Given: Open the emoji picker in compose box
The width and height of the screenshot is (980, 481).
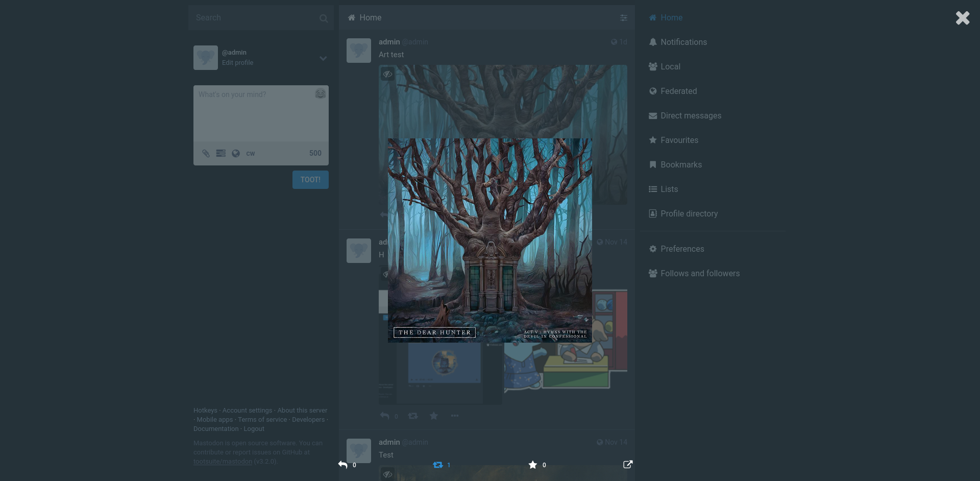Looking at the screenshot, I should click(321, 94).
